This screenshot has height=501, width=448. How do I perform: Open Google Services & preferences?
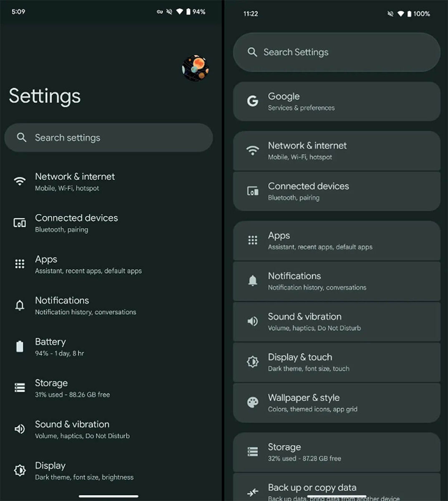pyautogui.click(x=337, y=101)
